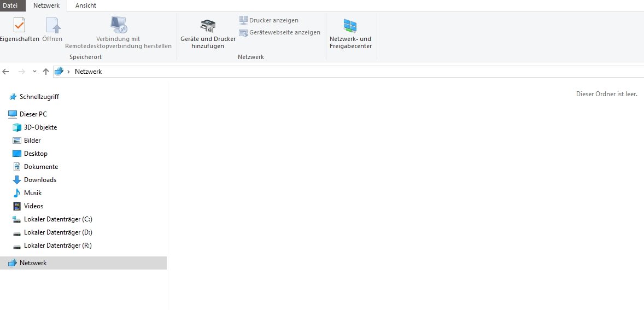Click the Netzwerk icon in navigation pane
This screenshot has width=644, height=310.
pos(13,263)
